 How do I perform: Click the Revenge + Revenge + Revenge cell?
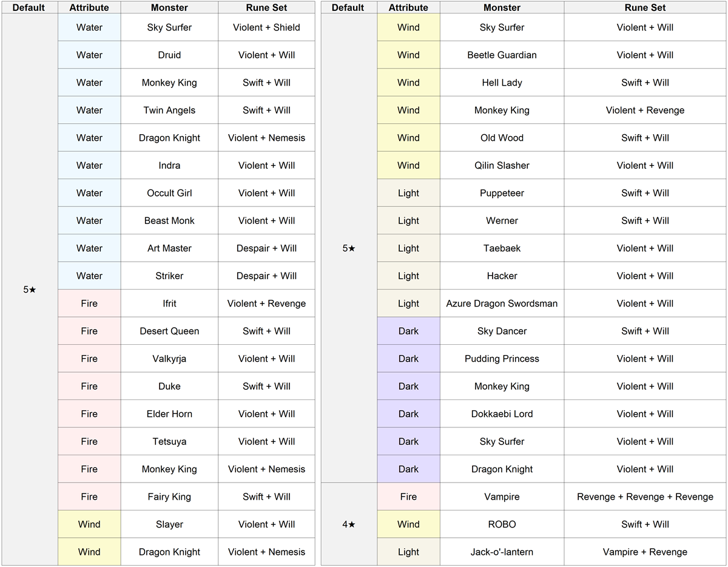tap(645, 497)
